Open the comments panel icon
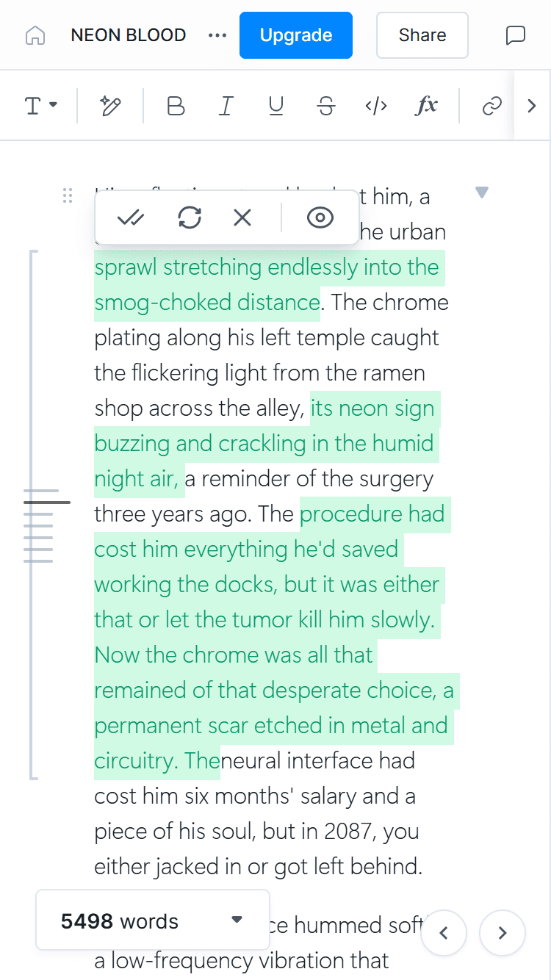 pos(516,35)
